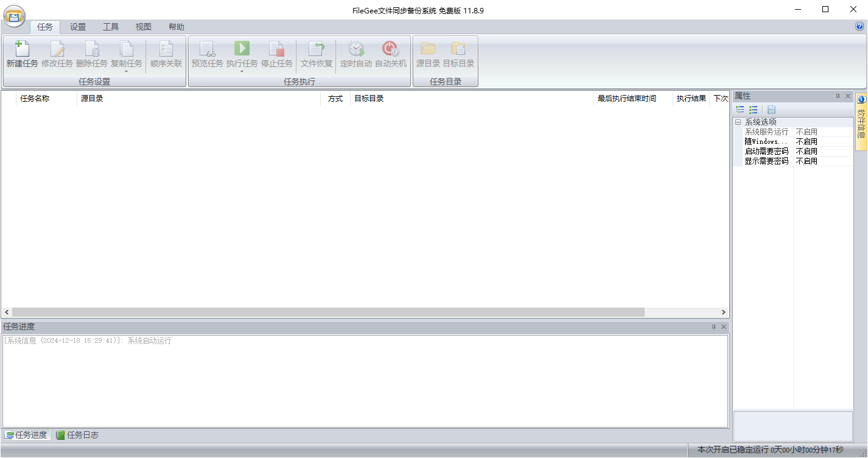The width and height of the screenshot is (868, 458).
Task: Click the Preview Task (预览任务) icon
Action: (208, 49)
